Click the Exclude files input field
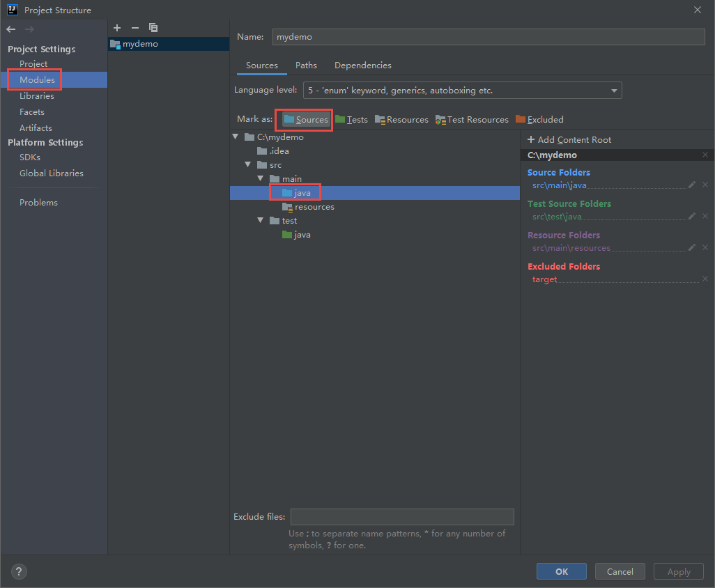Image resolution: width=715 pixels, height=588 pixels. 402,517
